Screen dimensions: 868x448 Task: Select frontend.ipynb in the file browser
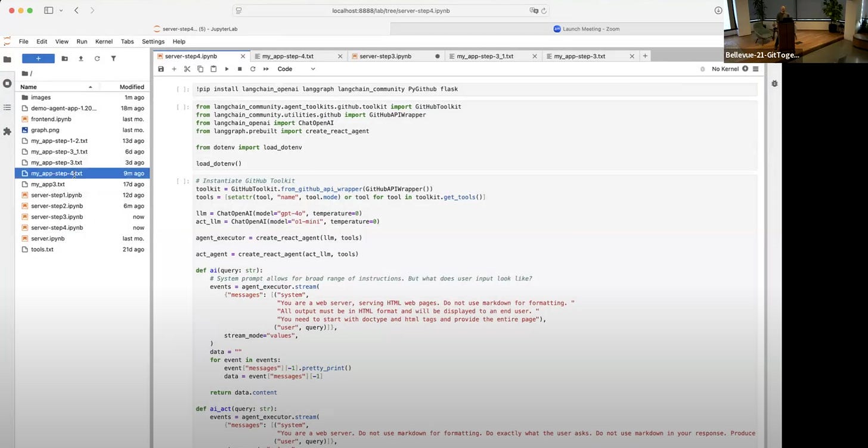(x=82, y=119)
